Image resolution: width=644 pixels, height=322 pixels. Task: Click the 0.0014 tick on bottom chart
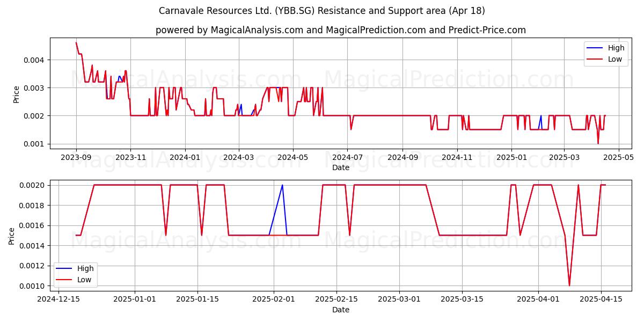(x=32, y=246)
